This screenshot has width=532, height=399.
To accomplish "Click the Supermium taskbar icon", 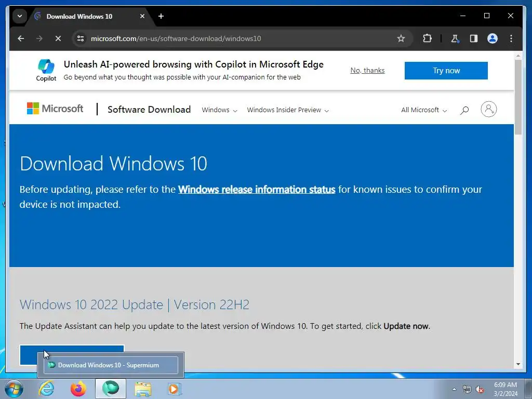I will tap(111, 389).
